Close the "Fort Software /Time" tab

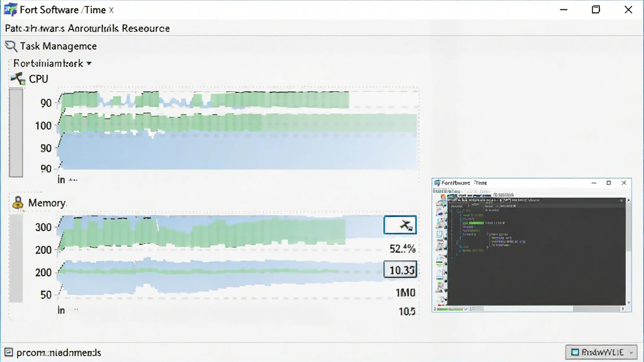pos(111,10)
